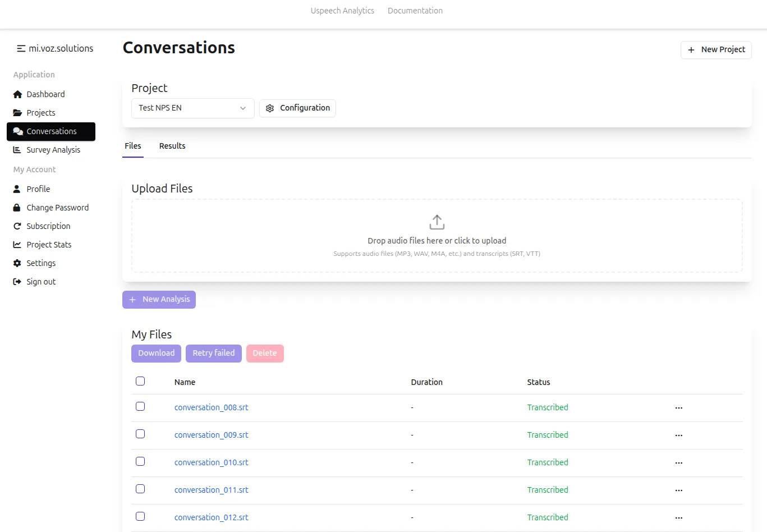
Task: Check the box for conversation_008.srt
Action: click(x=140, y=407)
